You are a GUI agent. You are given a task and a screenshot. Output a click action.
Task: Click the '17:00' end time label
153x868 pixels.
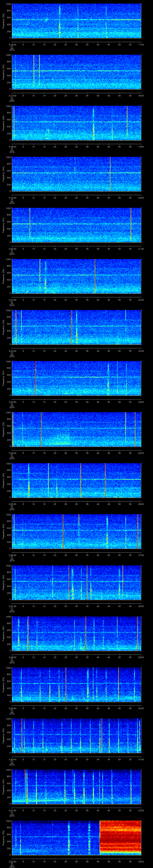[141, 44]
